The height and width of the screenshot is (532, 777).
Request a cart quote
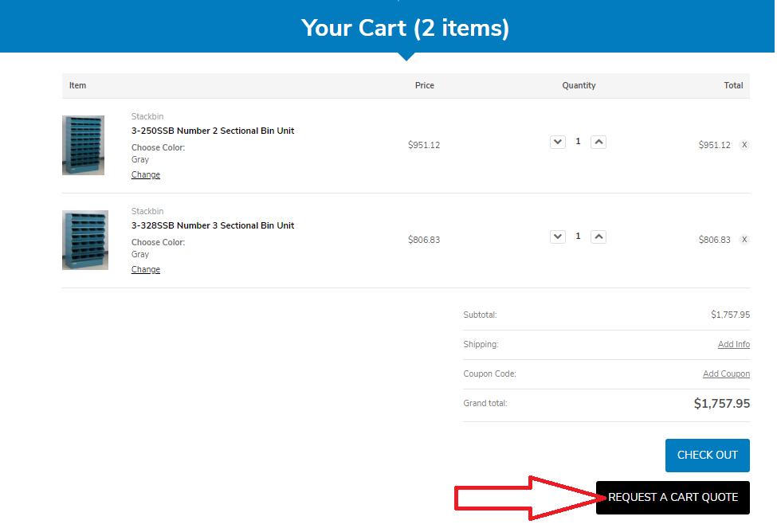point(673,497)
